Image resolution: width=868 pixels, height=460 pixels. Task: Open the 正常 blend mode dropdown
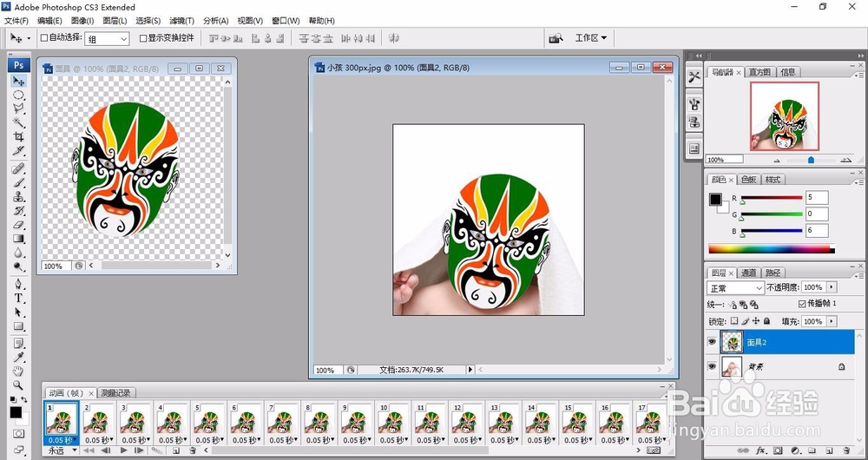[x=735, y=288]
